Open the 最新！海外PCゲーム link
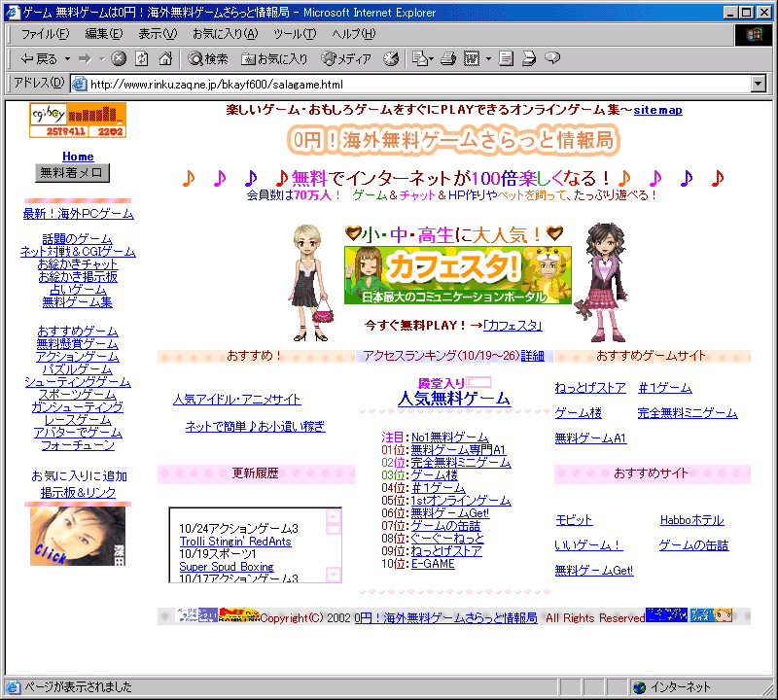The width and height of the screenshot is (778, 700). click(x=79, y=214)
